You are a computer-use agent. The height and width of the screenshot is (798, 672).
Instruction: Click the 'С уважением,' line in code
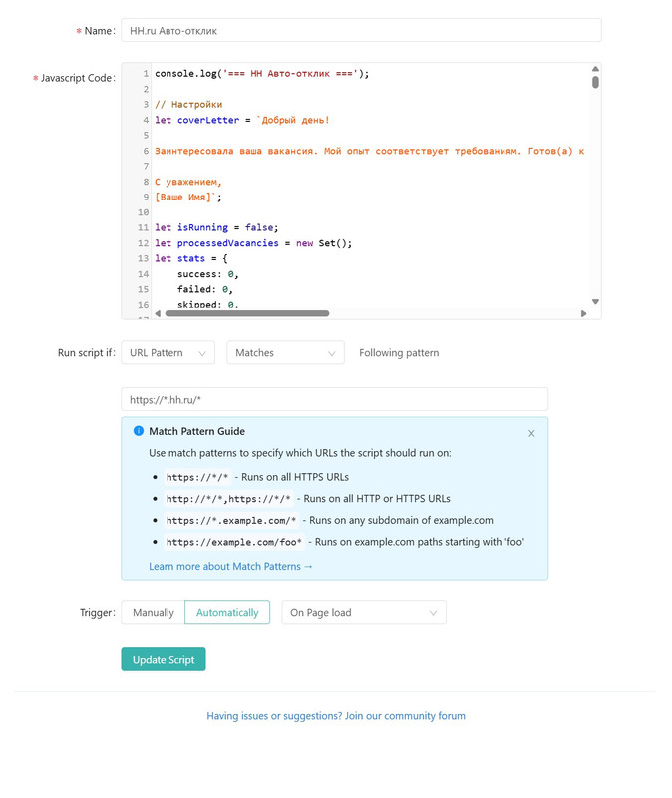(188, 182)
